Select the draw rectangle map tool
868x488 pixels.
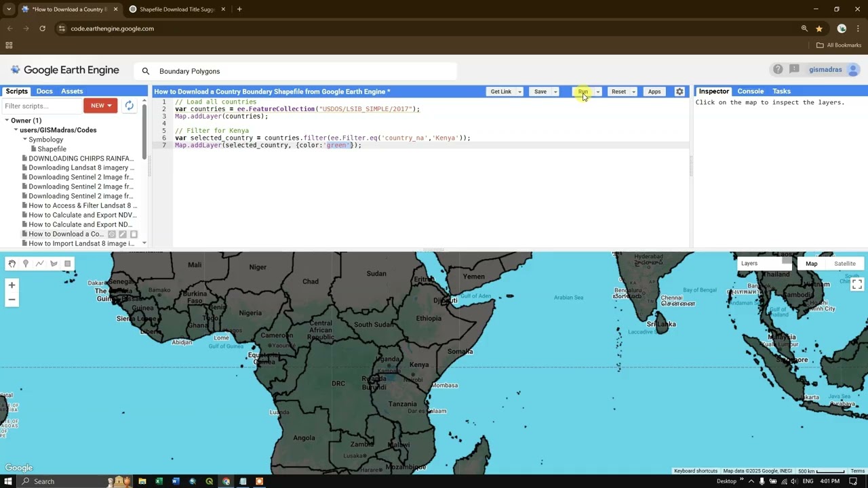pos(67,264)
